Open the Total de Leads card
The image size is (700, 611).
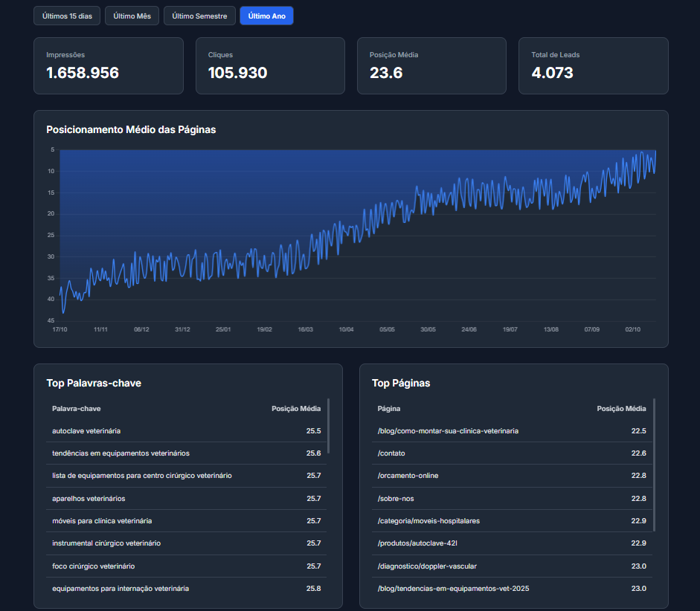click(x=593, y=66)
